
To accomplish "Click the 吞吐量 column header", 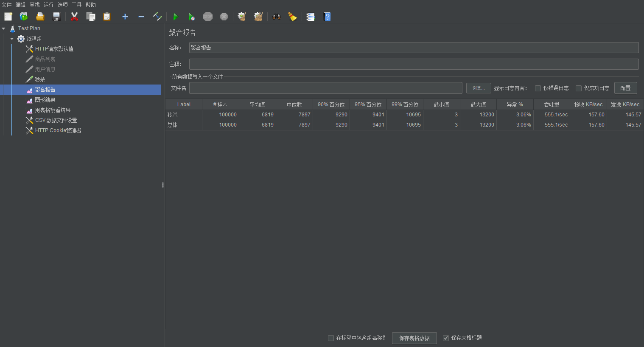I will click(x=552, y=104).
